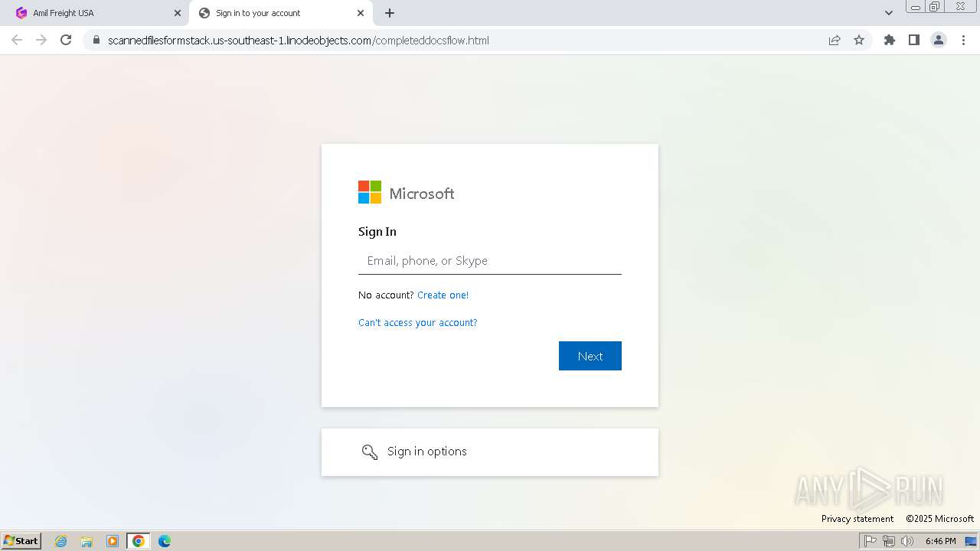Toggle the browser side panel
This screenshot has height=551, width=980.
(913, 40)
